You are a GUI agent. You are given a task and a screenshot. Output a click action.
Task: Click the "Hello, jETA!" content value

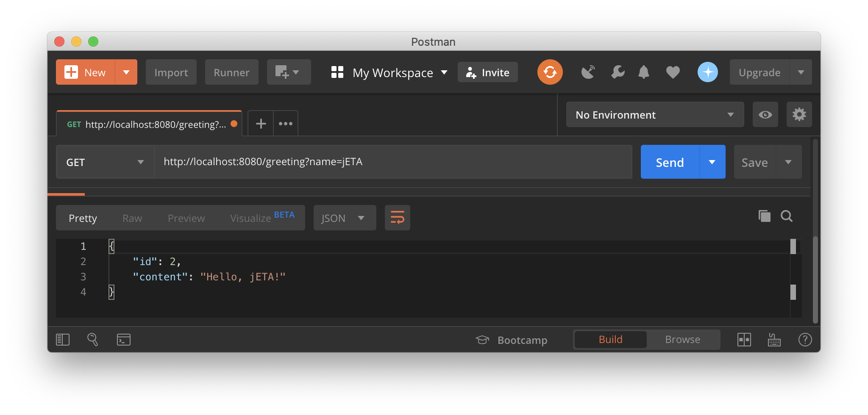242,277
